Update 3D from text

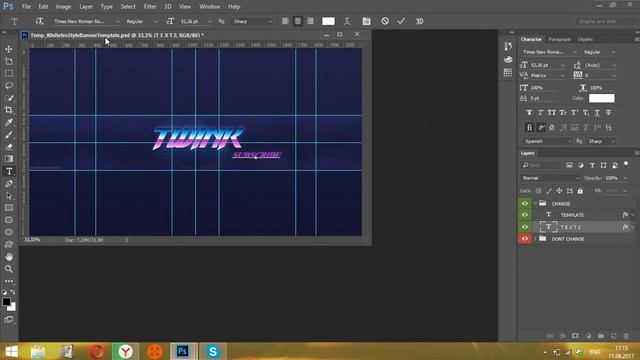(419, 21)
